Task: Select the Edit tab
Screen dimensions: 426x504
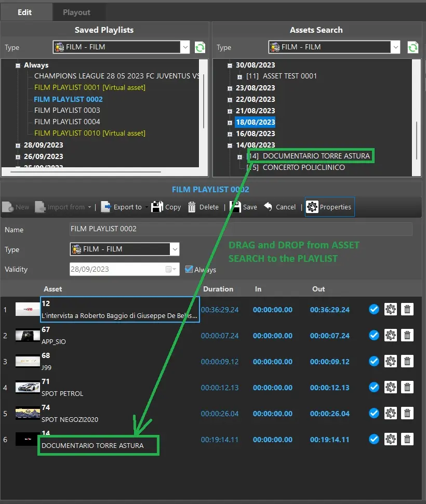Action: click(25, 12)
